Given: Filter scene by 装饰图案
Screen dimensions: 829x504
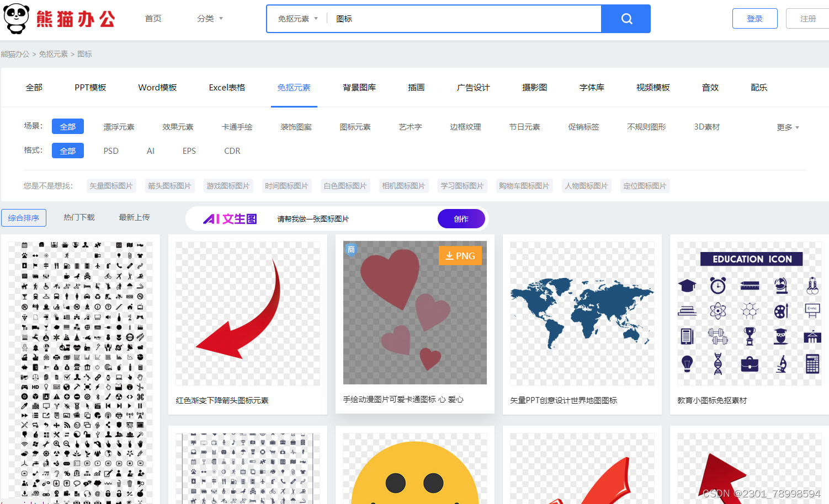Looking at the screenshot, I should click(296, 127).
